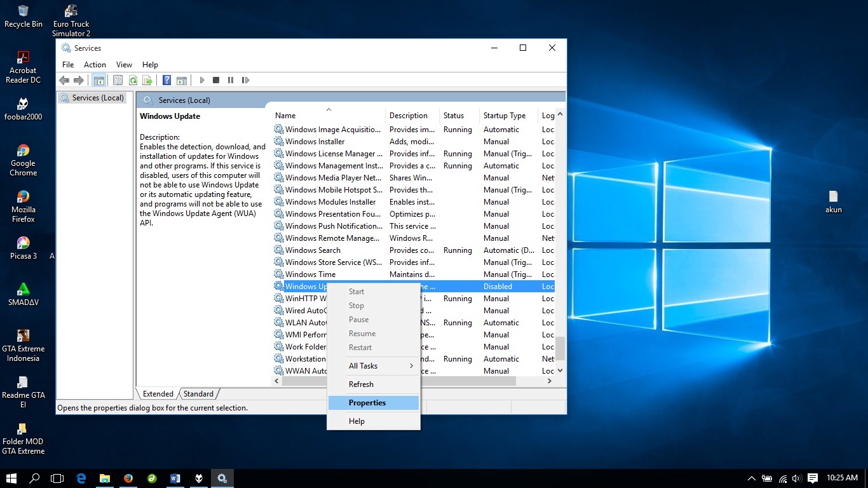
Task: Select Services (Local) in console tree
Action: 97,98
